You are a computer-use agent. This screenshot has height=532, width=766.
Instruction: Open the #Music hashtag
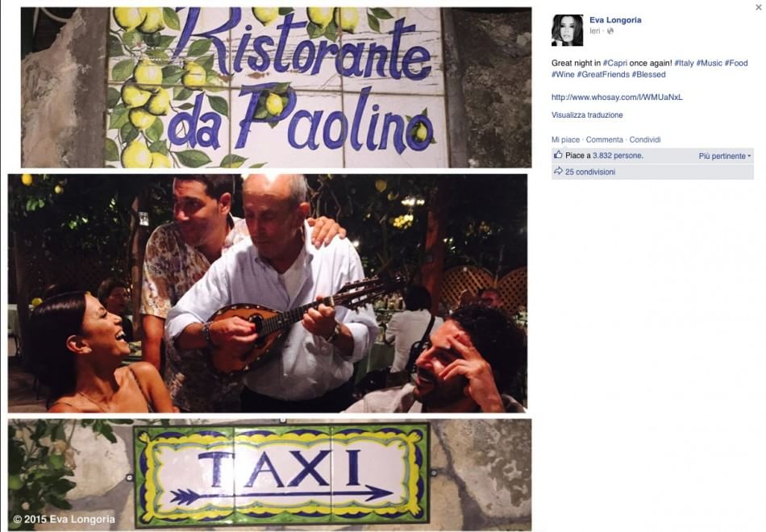709,63
